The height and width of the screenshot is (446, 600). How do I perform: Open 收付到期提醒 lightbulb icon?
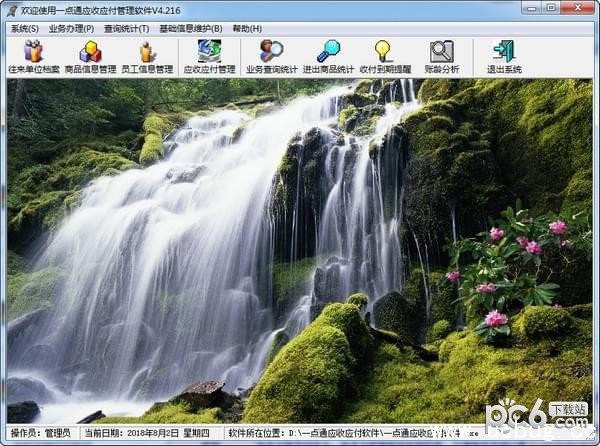click(x=383, y=56)
